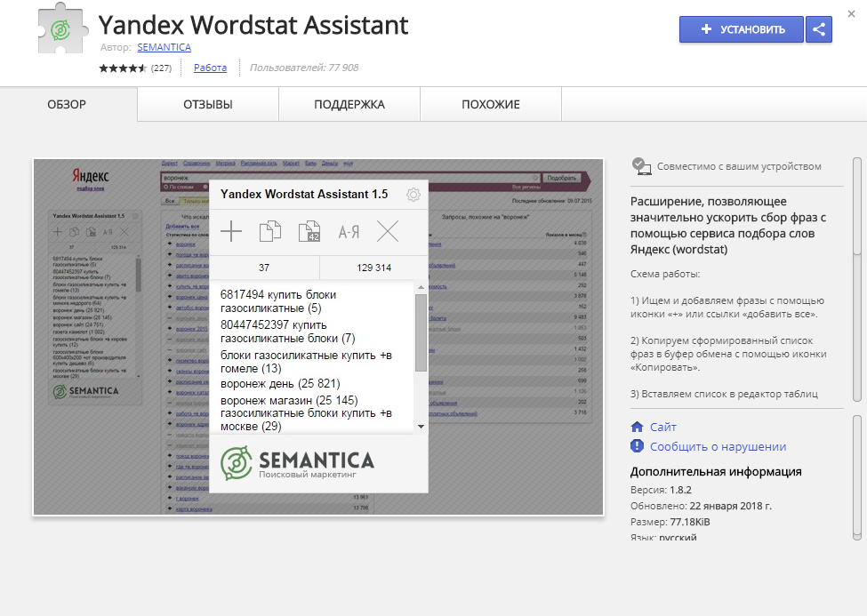Open the SEMANTICA author link

tap(165, 47)
